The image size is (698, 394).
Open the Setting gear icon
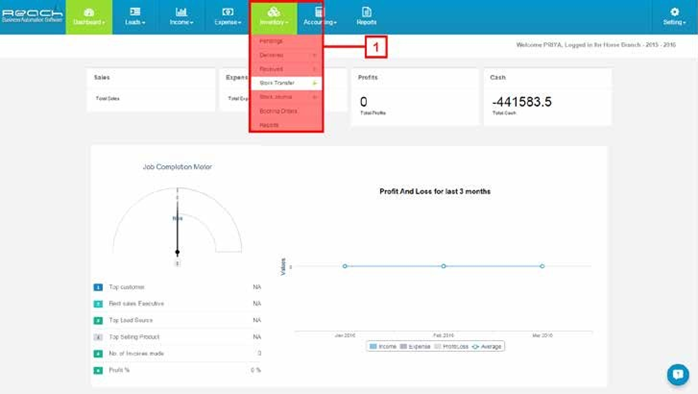coord(674,12)
